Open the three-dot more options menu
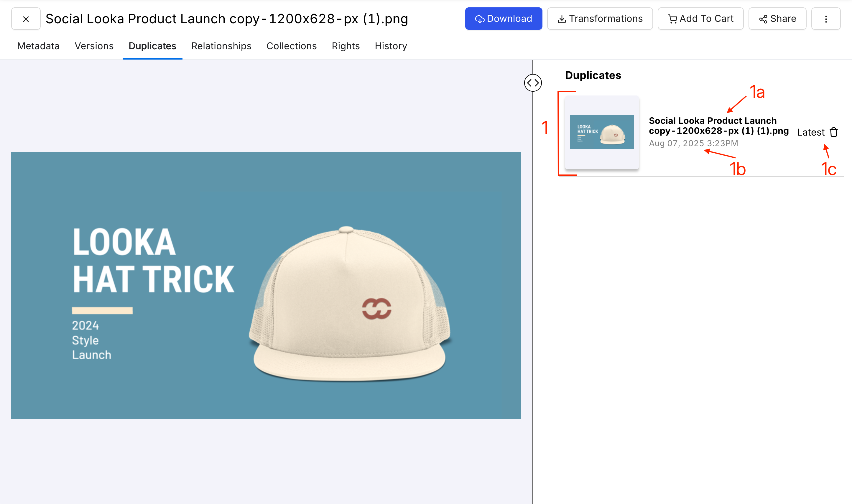852x504 pixels. tap(825, 19)
